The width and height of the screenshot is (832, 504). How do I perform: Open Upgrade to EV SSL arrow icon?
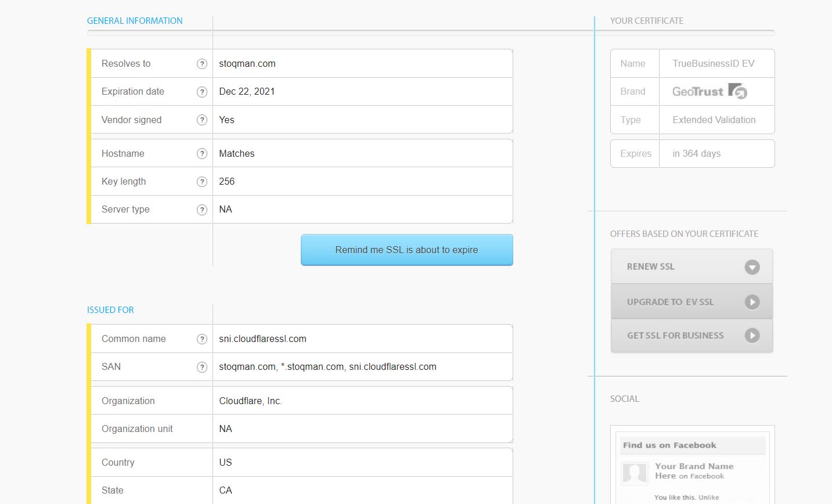point(752,302)
